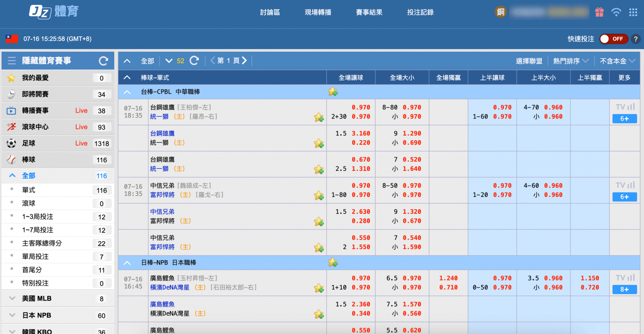
Task: Collapse the 全部 top bar chevron
Action: pos(127,61)
